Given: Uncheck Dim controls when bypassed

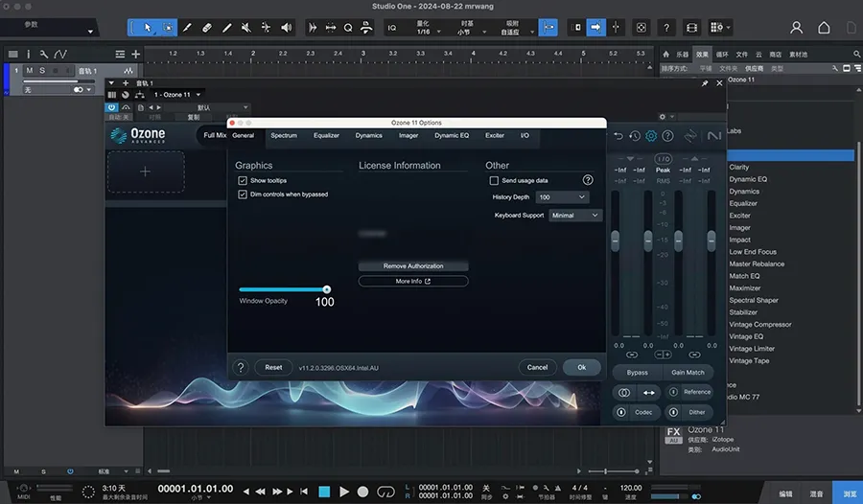Looking at the screenshot, I should tap(243, 195).
